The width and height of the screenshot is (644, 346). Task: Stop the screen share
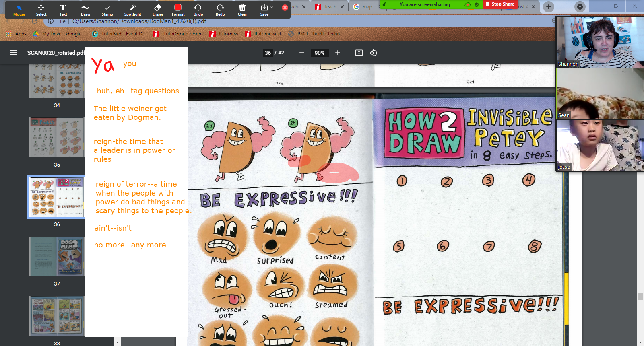(500, 4)
